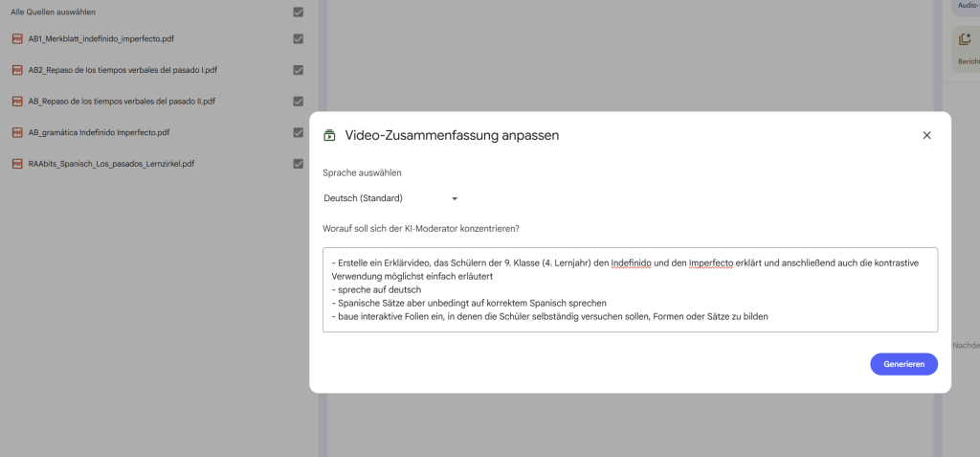Click the dropdown arrow next to Deutsch (Standard)

coord(455,199)
